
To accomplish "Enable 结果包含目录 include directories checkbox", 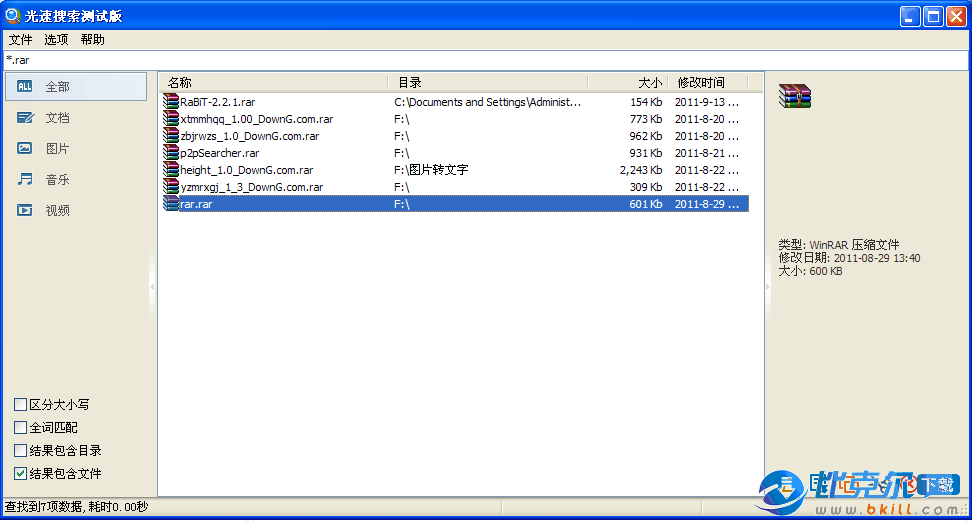I will coord(20,451).
